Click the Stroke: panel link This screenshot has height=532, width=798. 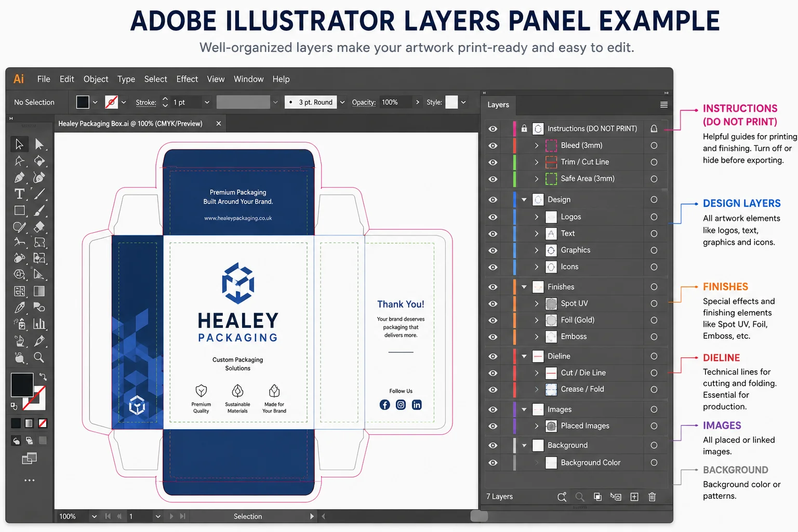[146, 102]
